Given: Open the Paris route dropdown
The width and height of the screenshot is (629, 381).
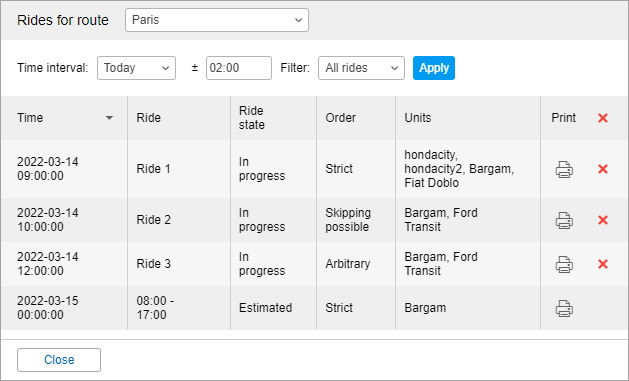Looking at the screenshot, I should coord(217,20).
